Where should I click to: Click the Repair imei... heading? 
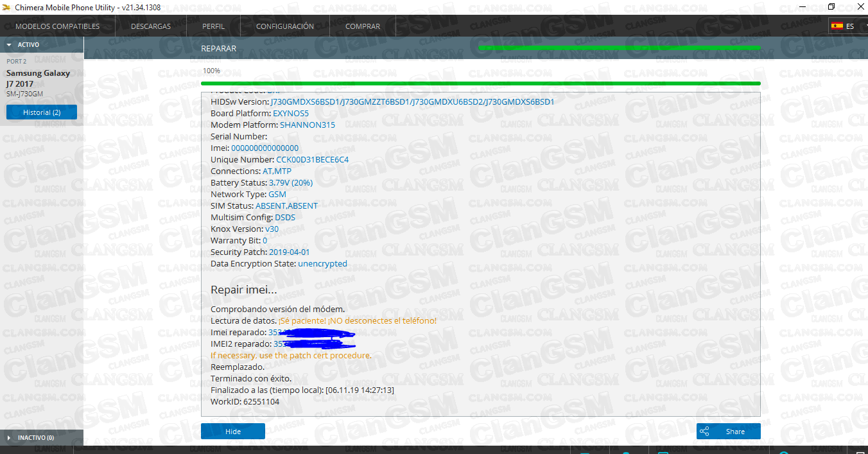244,290
